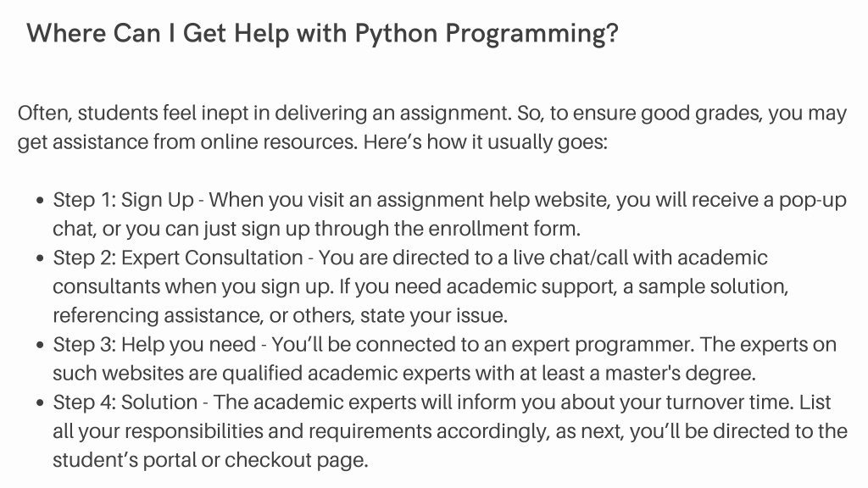Viewport: 868px width, 488px height.
Task: Click the Step 2 bullet point marker
Action: pos(39,258)
